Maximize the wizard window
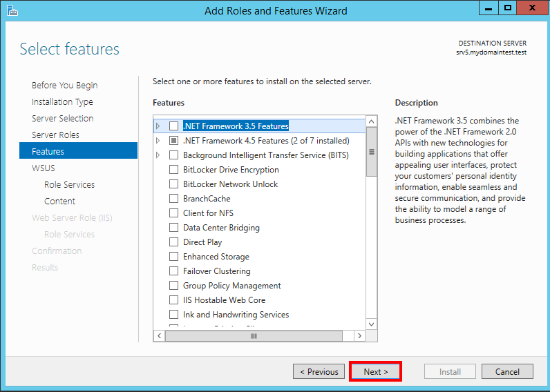The image size is (550, 392). pyautogui.click(x=507, y=8)
